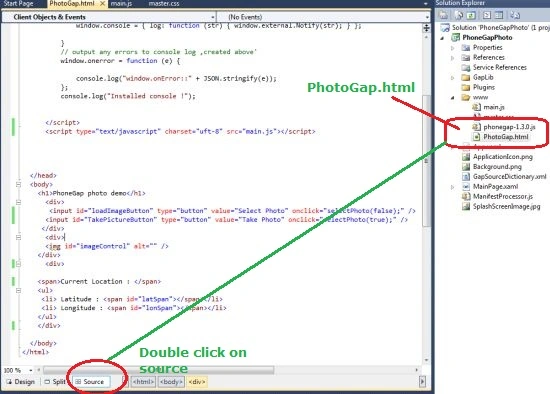Expand the Properties tree node
The height and width of the screenshot is (394, 550).
coord(452,48)
